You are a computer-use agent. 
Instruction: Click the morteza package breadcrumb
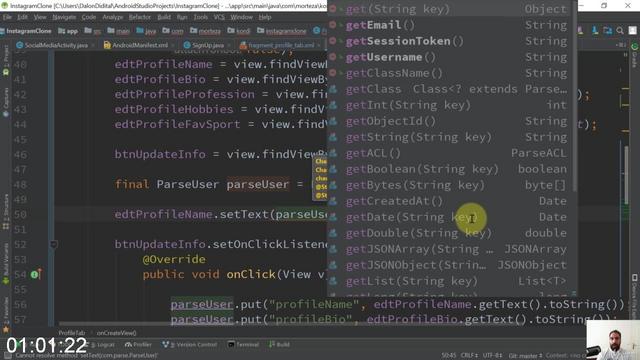(x=206, y=31)
